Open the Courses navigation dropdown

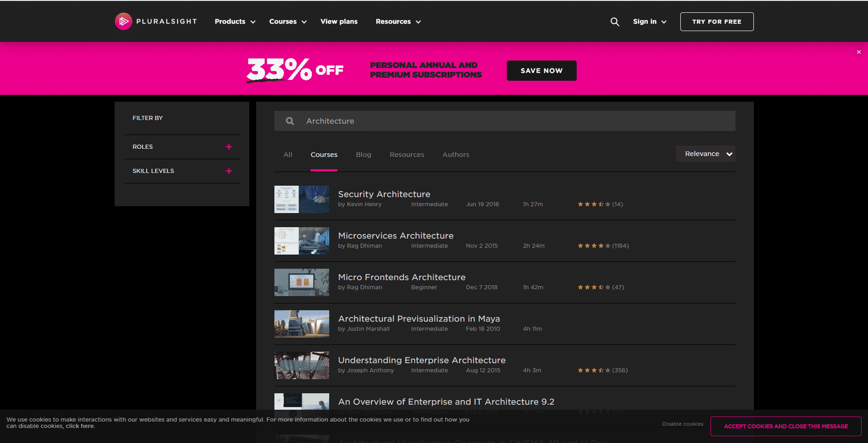click(288, 21)
